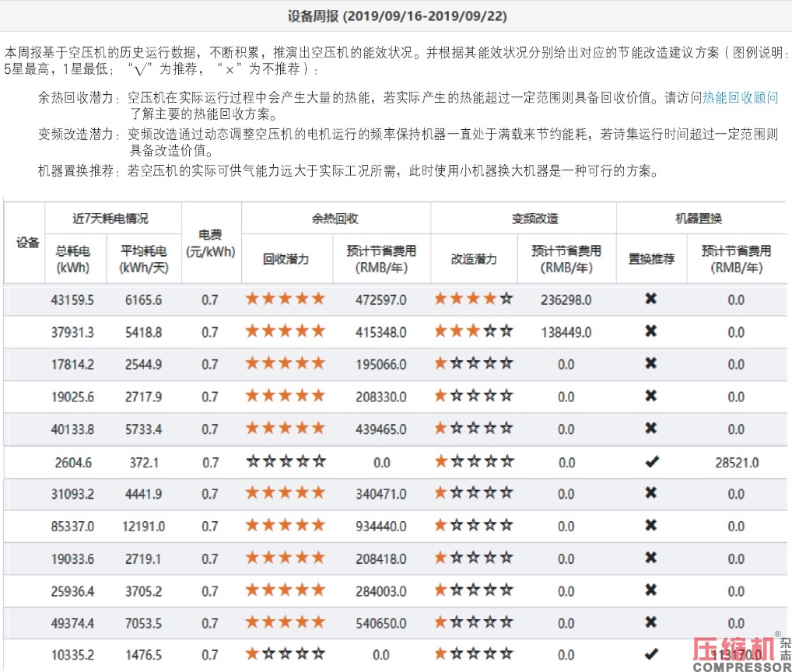Click the 电费 (元/kWh) column header
The height and width of the screenshot is (672, 792).
(210, 243)
